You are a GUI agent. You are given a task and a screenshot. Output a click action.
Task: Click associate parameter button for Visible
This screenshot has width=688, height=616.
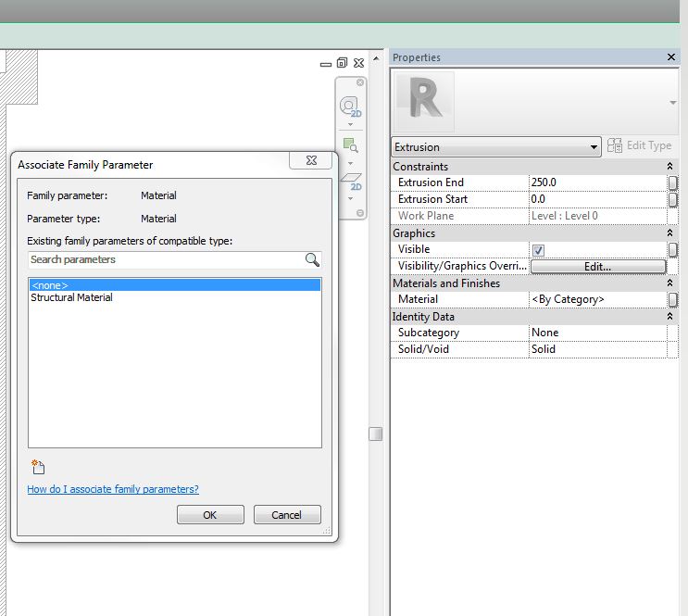[x=672, y=249]
